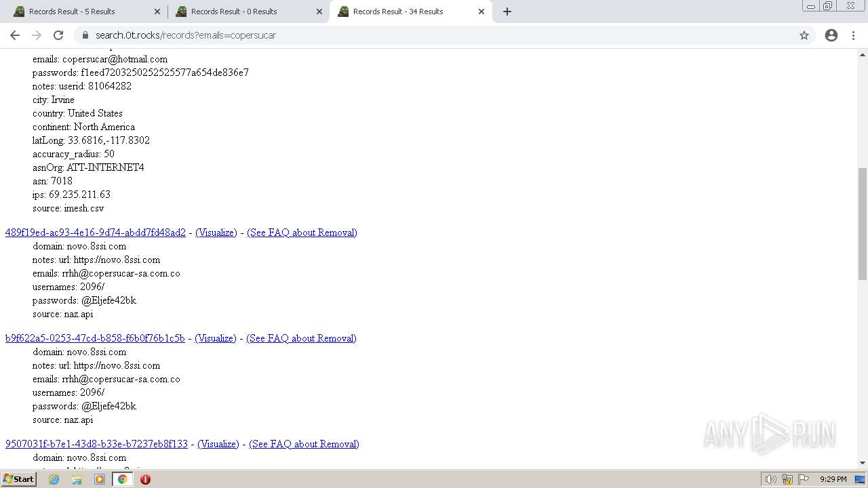The width and height of the screenshot is (868, 488).
Task: Click the scrollbar up arrow
Action: click(x=863, y=54)
